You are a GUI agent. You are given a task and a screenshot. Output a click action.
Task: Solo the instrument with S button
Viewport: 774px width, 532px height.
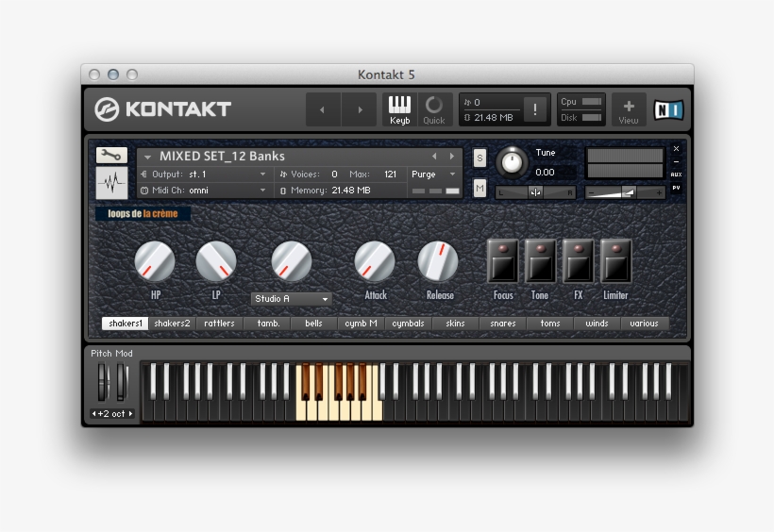click(480, 158)
